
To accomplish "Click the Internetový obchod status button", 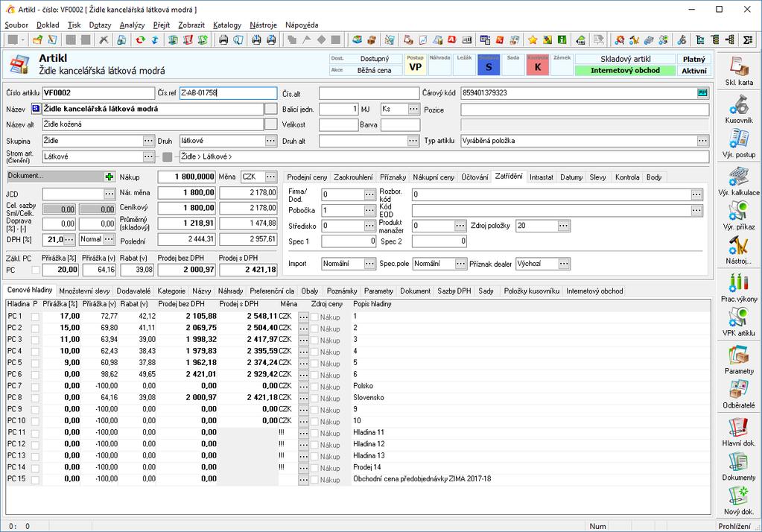I will [x=625, y=71].
